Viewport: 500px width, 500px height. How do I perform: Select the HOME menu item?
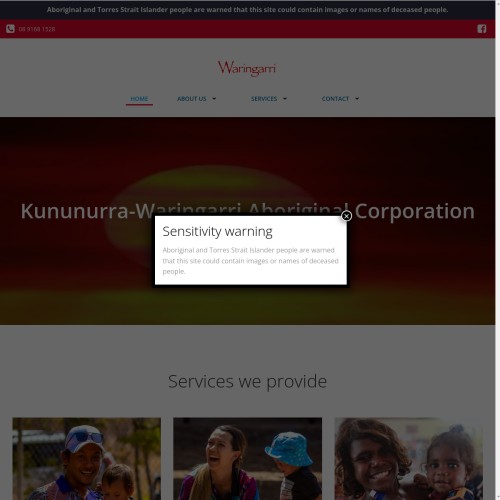(x=139, y=99)
